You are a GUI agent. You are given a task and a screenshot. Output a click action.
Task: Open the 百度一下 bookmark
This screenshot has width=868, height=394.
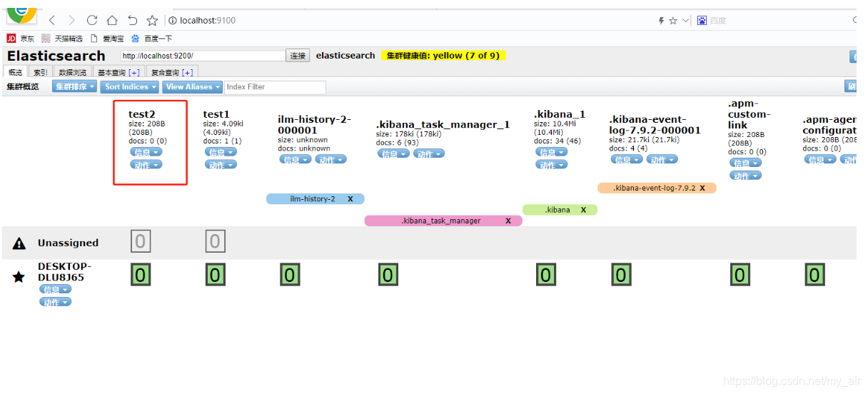click(151, 39)
